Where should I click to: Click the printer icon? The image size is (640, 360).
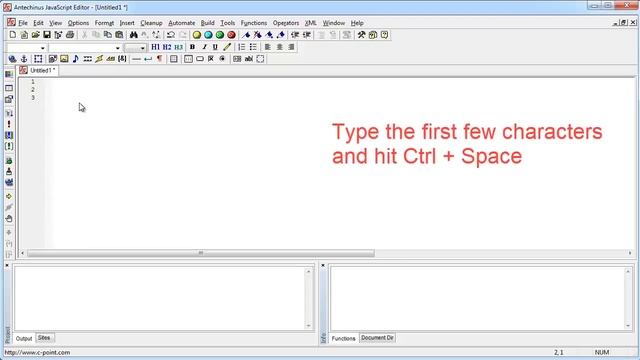(70, 35)
